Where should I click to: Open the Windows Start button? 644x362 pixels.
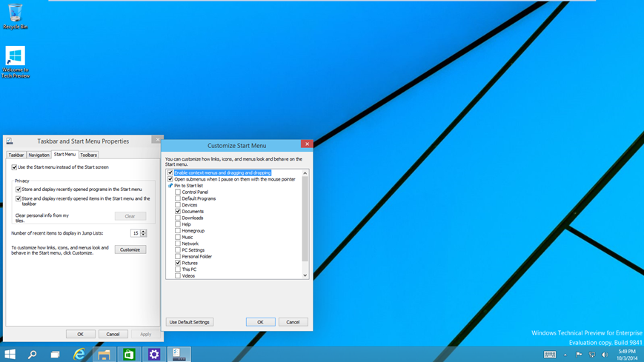pos(10,354)
